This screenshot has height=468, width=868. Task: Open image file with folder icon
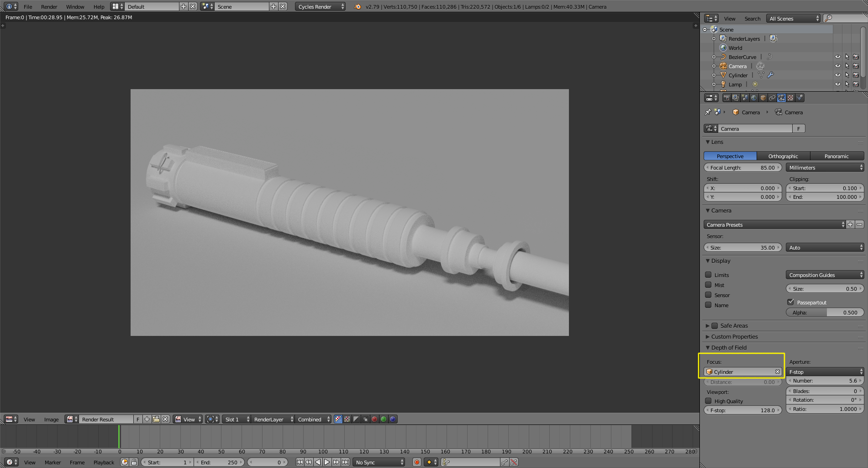(x=156, y=419)
